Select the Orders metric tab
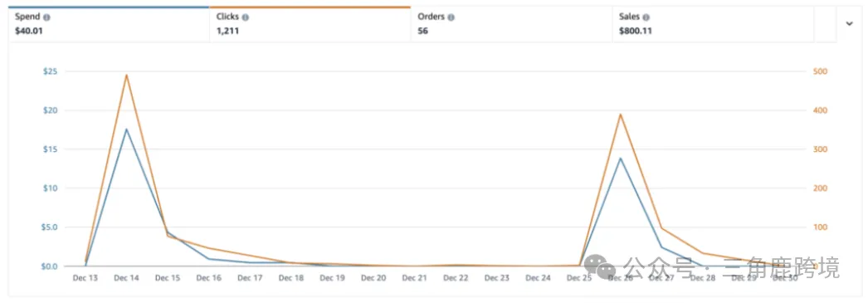This screenshot has height=303, width=868. 511,24
